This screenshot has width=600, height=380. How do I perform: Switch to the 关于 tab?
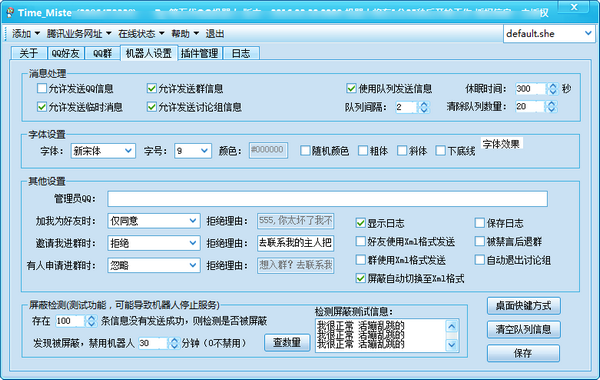(29, 53)
